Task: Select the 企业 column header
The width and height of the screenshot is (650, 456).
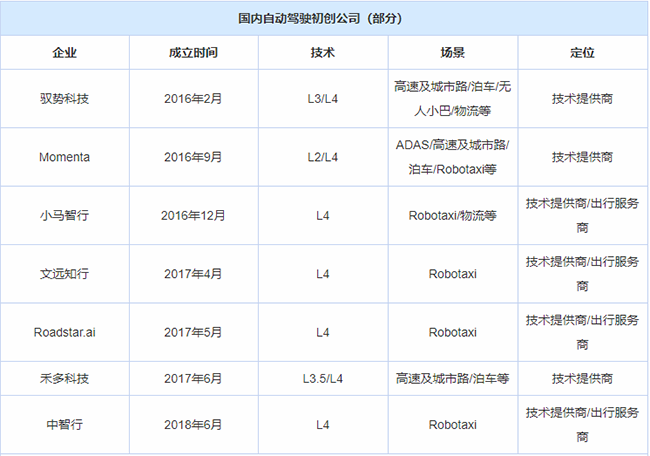Action: point(65,53)
